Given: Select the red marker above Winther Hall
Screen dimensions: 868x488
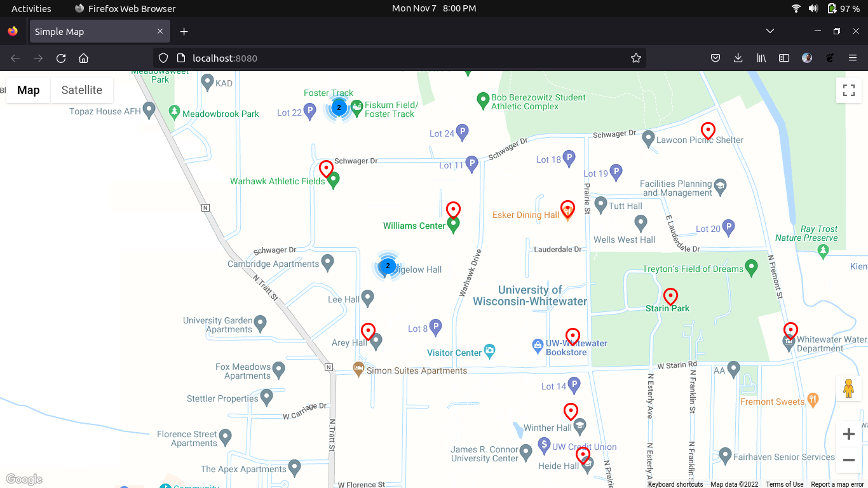Looking at the screenshot, I should 571,412.
